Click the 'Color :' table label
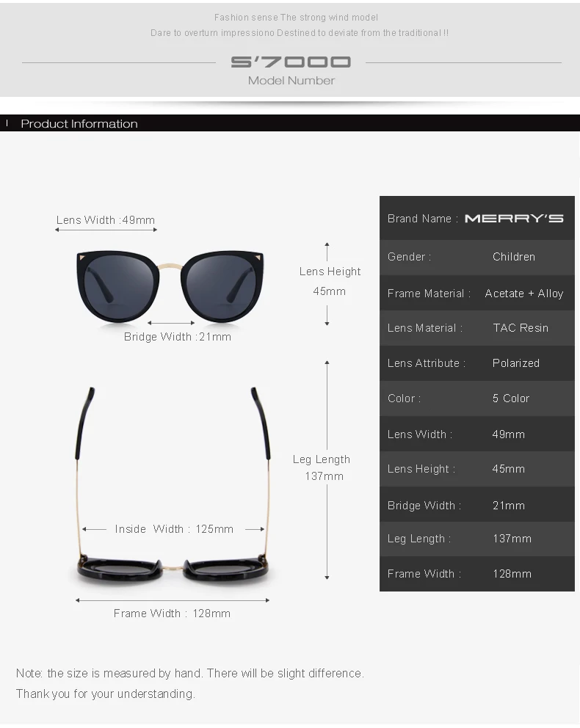580x728 pixels. 404,398
